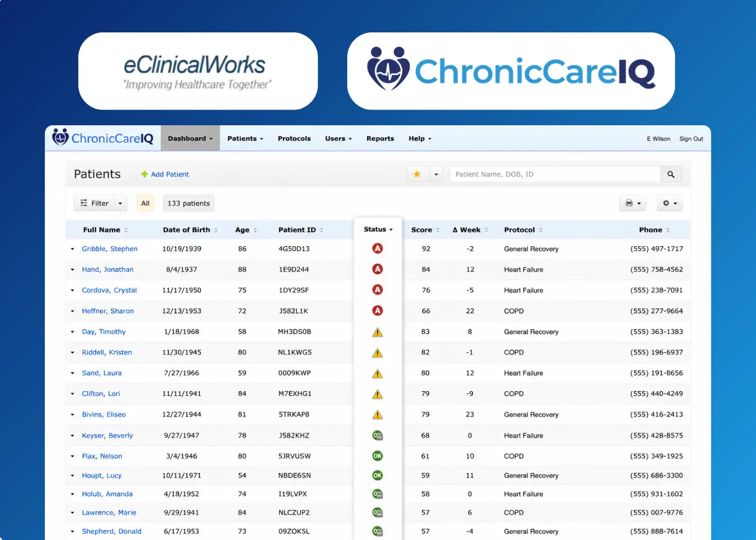This screenshot has width=756, height=540.
Task: Click status icon for Lawrence, Marie
Action: (377, 512)
